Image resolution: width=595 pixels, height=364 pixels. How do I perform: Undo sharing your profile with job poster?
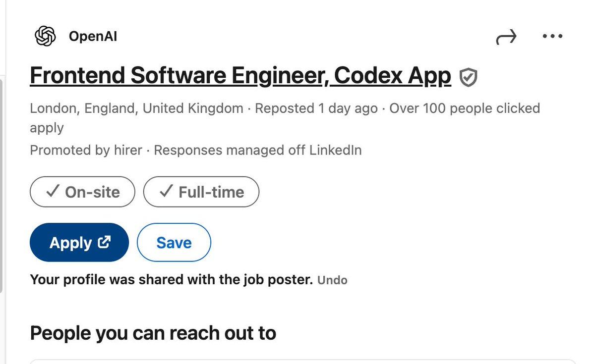332,280
